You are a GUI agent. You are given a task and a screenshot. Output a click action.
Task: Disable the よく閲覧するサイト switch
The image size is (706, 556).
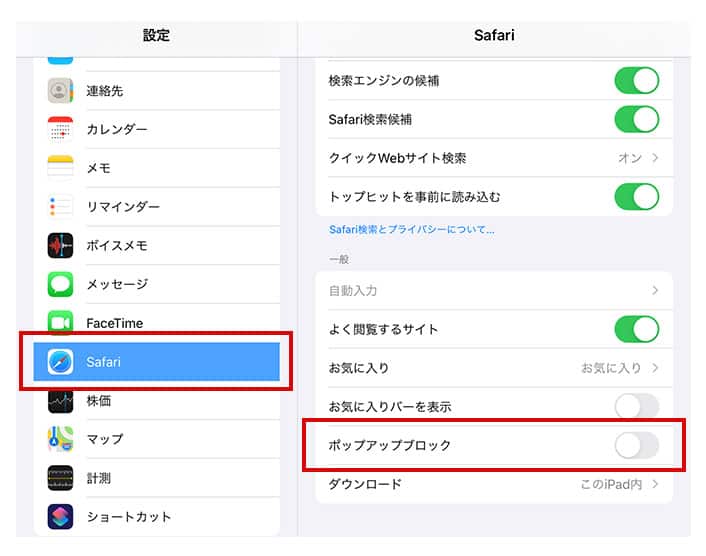tap(636, 329)
